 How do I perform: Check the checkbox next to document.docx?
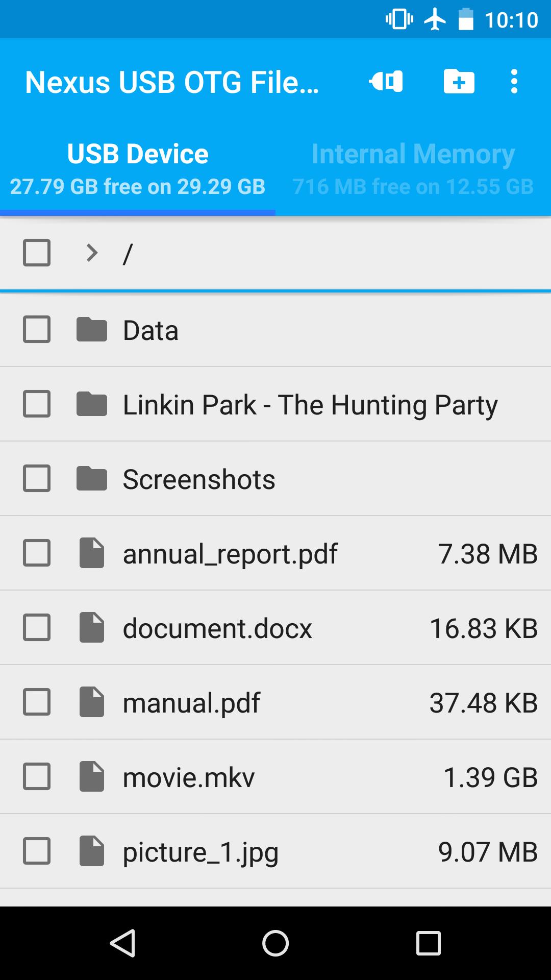point(36,627)
